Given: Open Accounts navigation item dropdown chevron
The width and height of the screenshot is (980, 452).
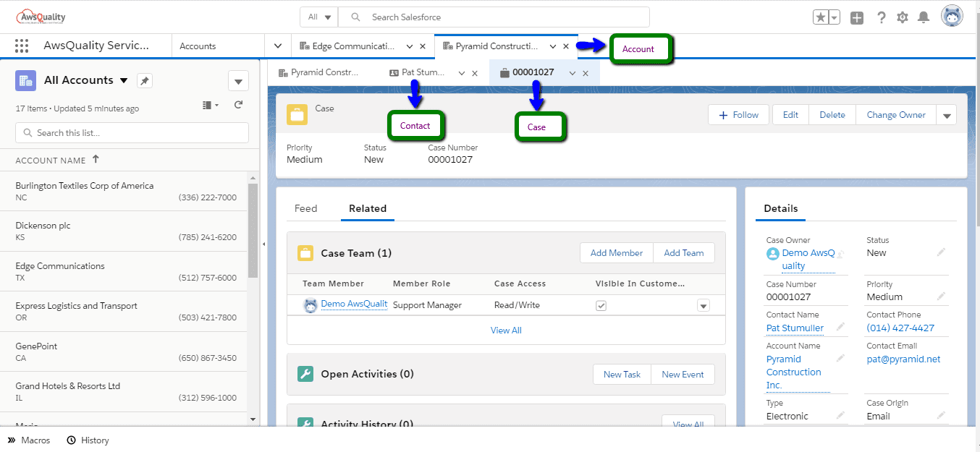Looking at the screenshot, I should [x=278, y=46].
